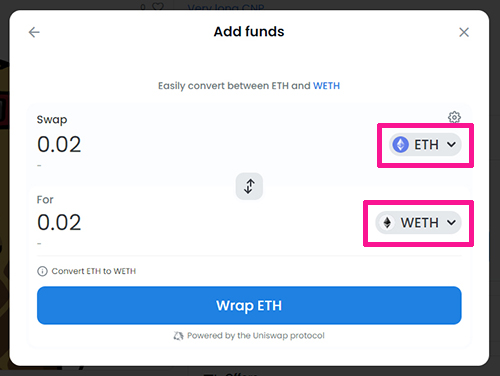Close the Add funds dialog

[464, 32]
